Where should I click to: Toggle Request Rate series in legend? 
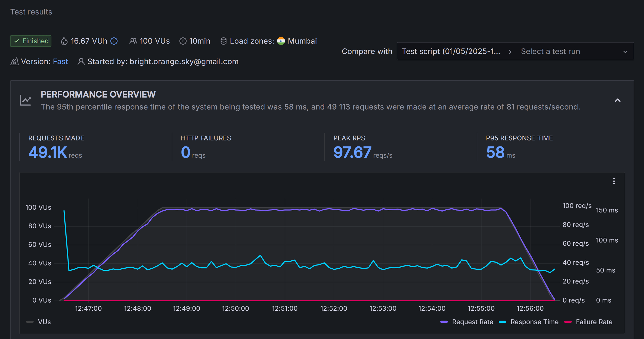click(472, 322)
